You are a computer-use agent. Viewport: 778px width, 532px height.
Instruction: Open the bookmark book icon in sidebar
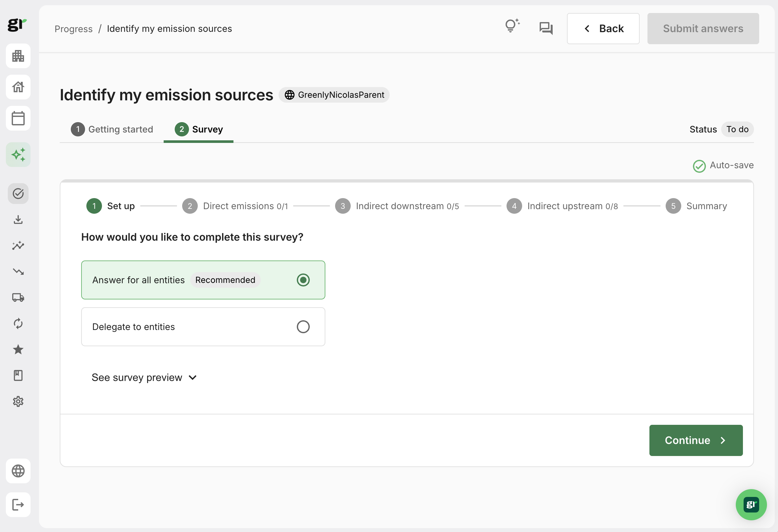[x=18, y=375]
